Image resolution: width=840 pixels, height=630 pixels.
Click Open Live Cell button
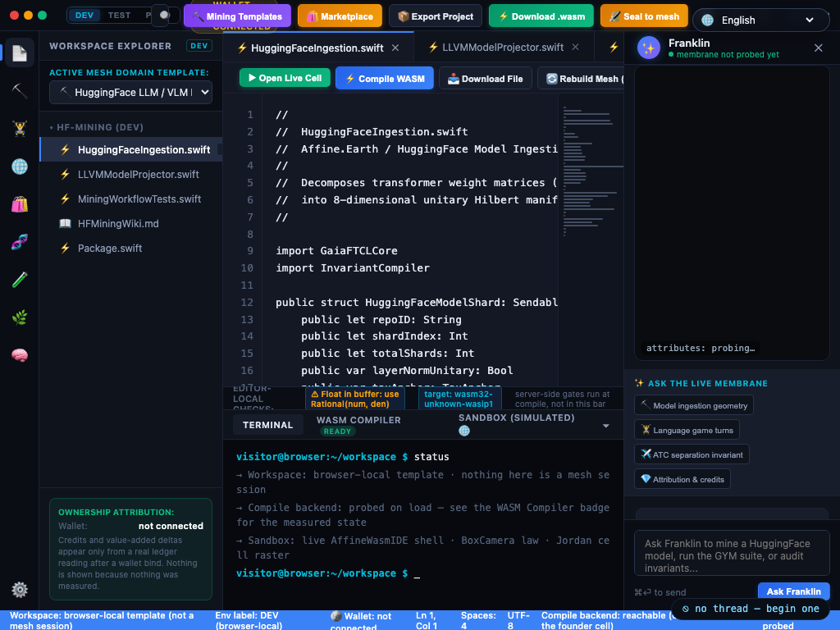(285, 78)
